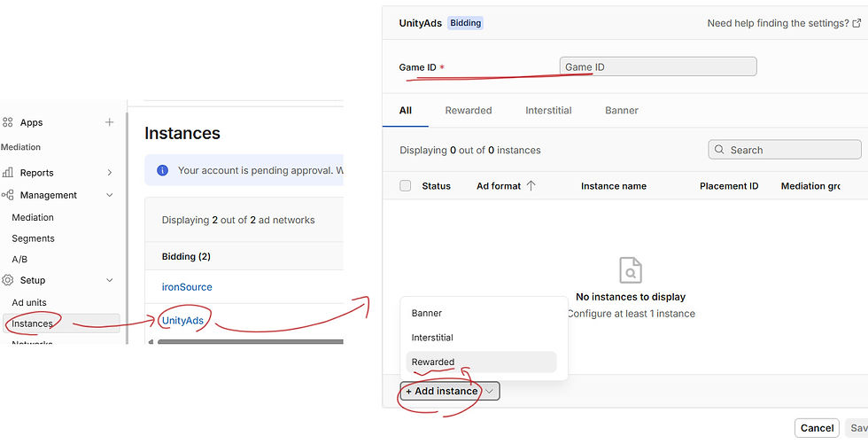
Task: Click the Cancel button
Action: (817, 428)
